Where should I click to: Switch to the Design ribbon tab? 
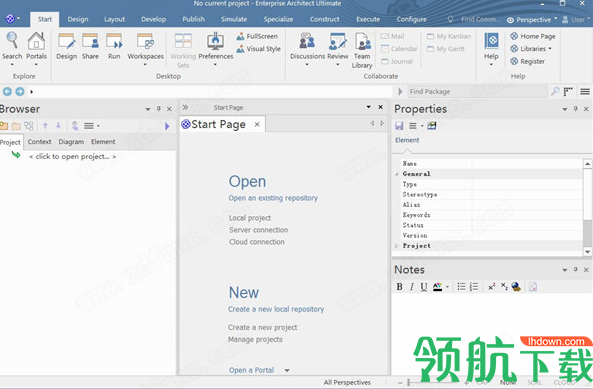pyautogui.click(x=78, y=19)
